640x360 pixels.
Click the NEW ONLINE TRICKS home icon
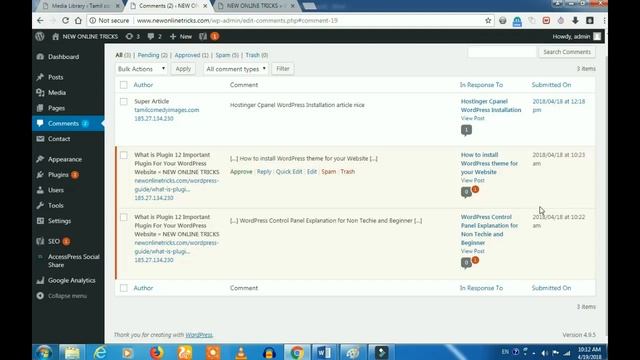(56, 36)
